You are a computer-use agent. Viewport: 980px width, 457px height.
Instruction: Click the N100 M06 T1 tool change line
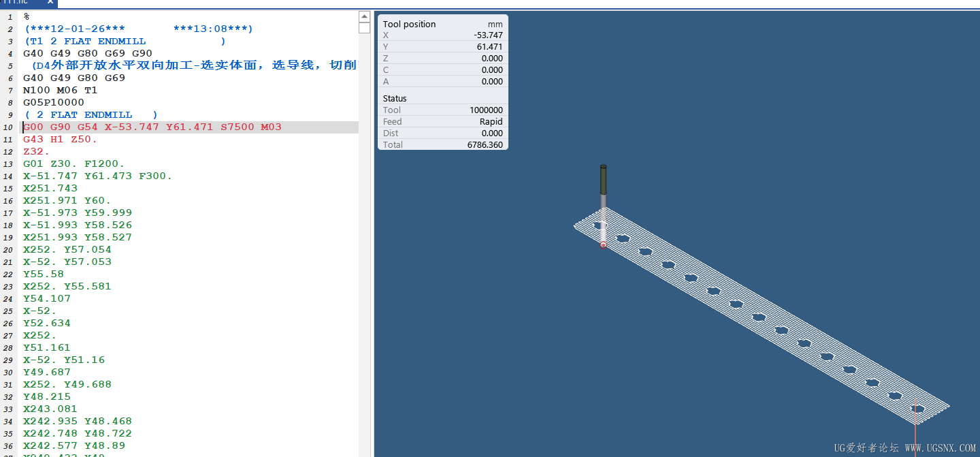tap(60, 91)
